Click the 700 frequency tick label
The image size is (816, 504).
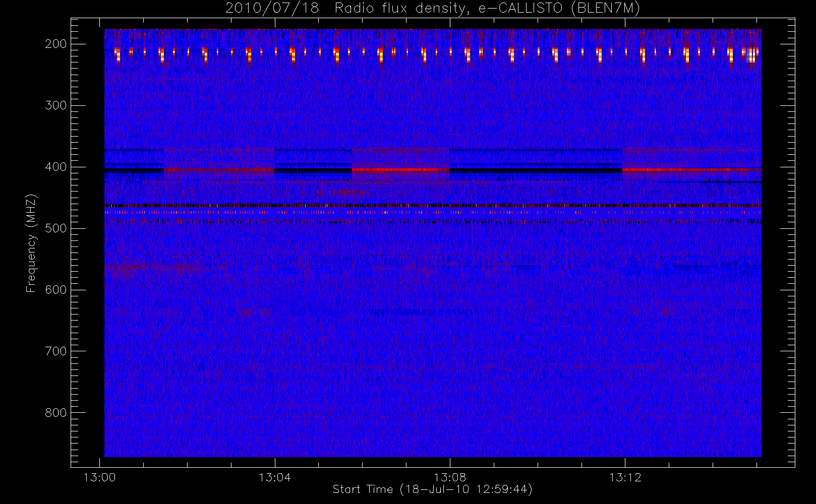[x=56, y=351]
